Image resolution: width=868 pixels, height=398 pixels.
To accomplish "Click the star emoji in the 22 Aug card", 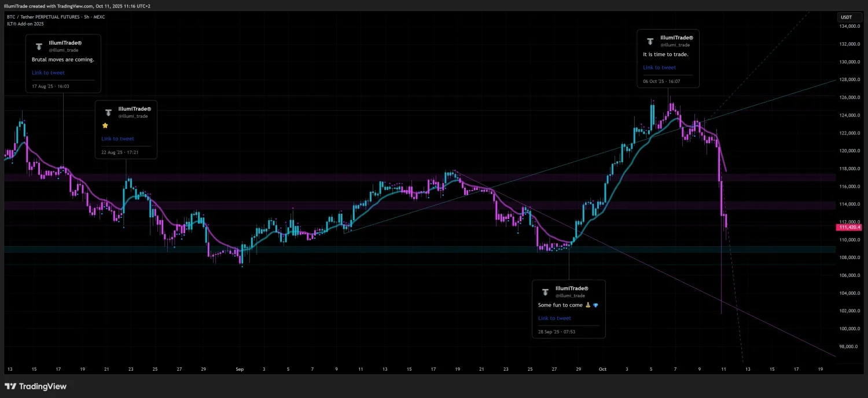I will coord(105,126).
